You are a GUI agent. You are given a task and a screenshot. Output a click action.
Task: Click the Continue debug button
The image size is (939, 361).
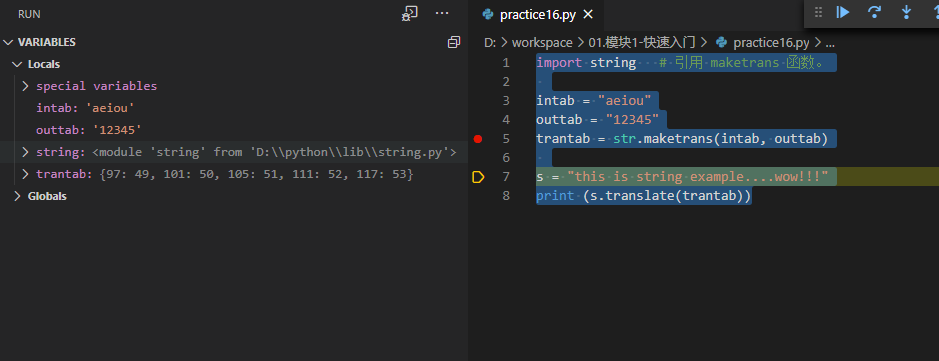pyautogui.click(x=843, y=12)
